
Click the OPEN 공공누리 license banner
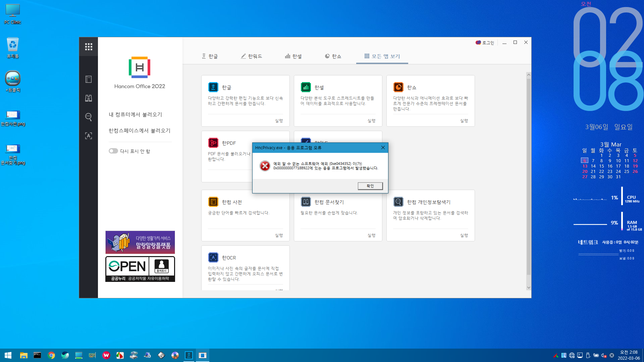(x=140, y=269)
